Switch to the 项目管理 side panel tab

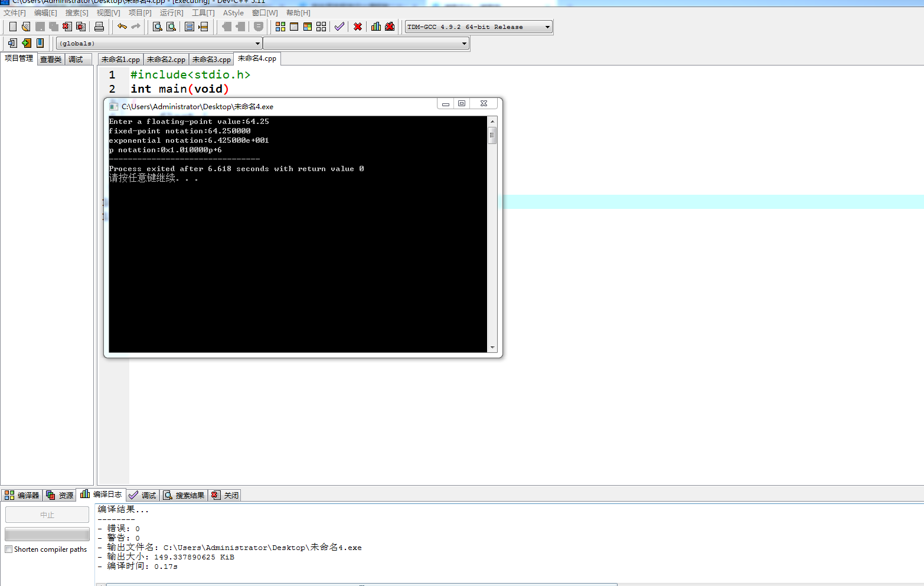(x=19, y=58)
